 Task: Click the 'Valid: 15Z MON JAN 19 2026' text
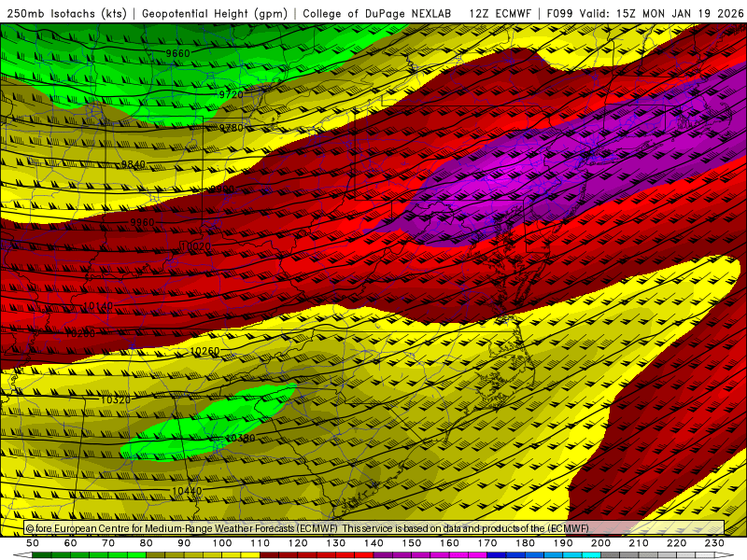pos(661,13)
